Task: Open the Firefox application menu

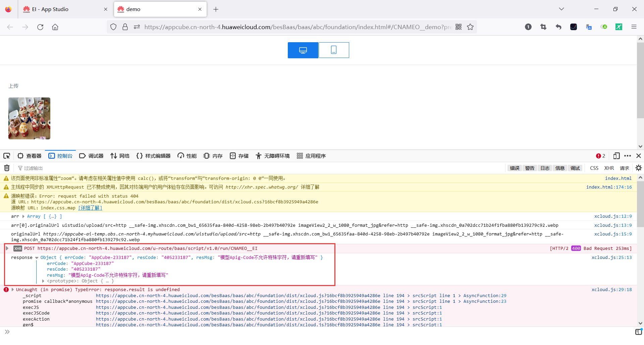Action: 634,27
